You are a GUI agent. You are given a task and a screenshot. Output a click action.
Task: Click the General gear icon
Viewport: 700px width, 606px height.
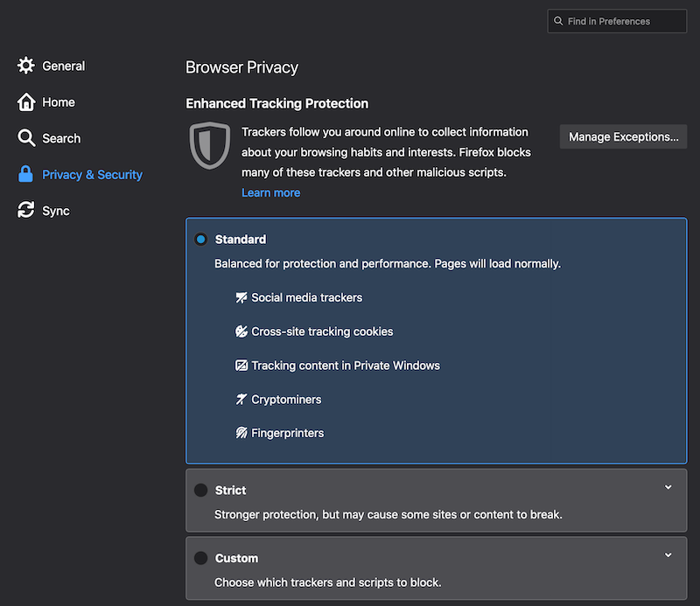coord(26,66)
